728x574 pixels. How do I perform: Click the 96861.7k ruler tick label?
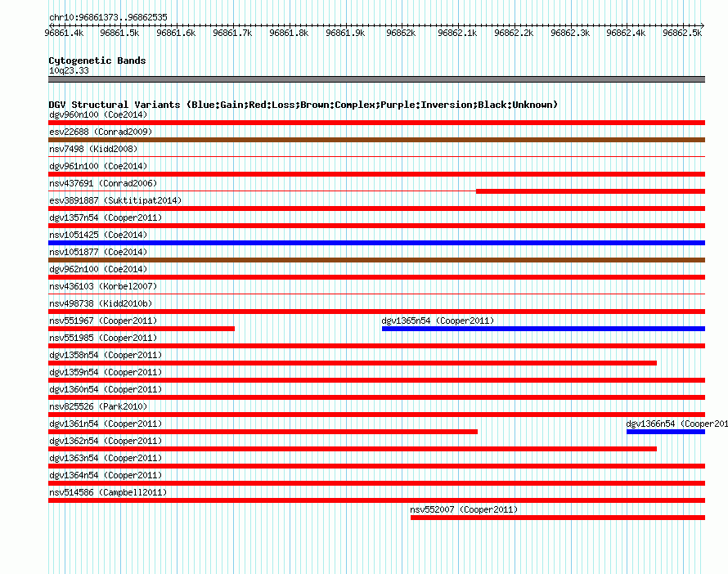click(232, 33)
